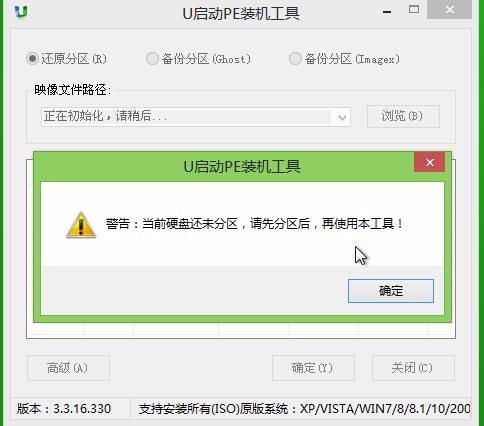Image resolution: width=484 pixels, height=426 pixels.
Task: Click the version 3.3.16.330 status text
Action: pyautogui.click(x=64, y=409)
